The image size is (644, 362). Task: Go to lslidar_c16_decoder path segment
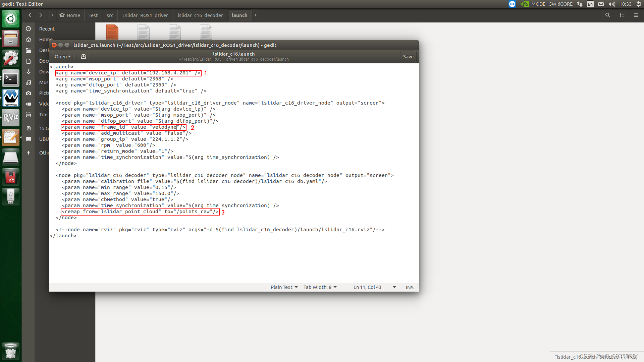(200, 15)
